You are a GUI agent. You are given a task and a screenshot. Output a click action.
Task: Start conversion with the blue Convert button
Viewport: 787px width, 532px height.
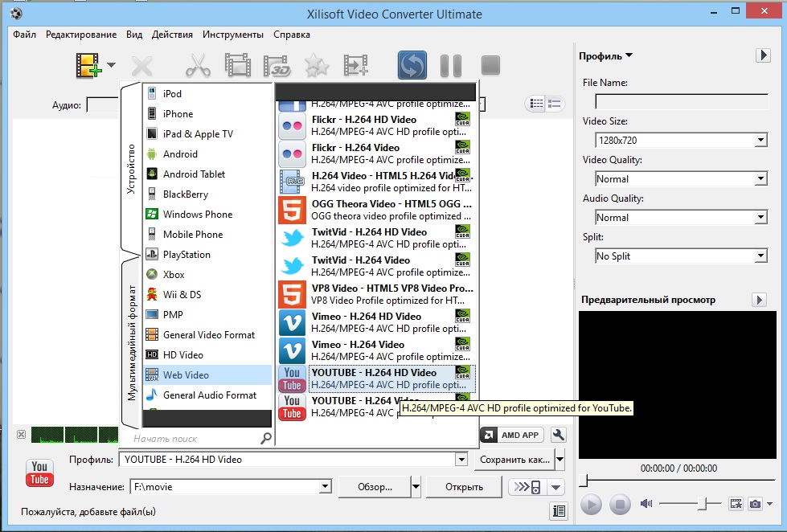pyautogui.click(x=412, y=65)
